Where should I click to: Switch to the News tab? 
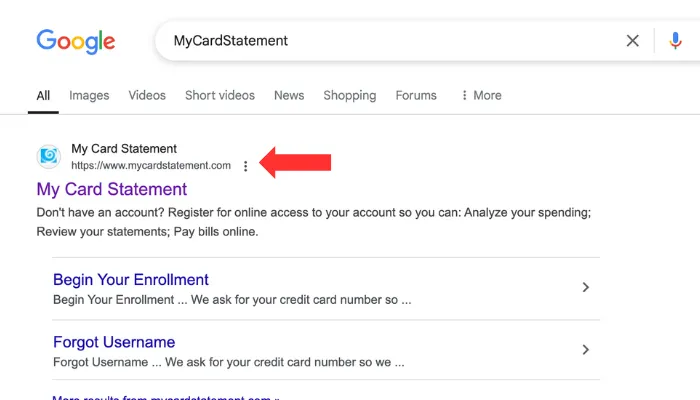tap(289, 96)
